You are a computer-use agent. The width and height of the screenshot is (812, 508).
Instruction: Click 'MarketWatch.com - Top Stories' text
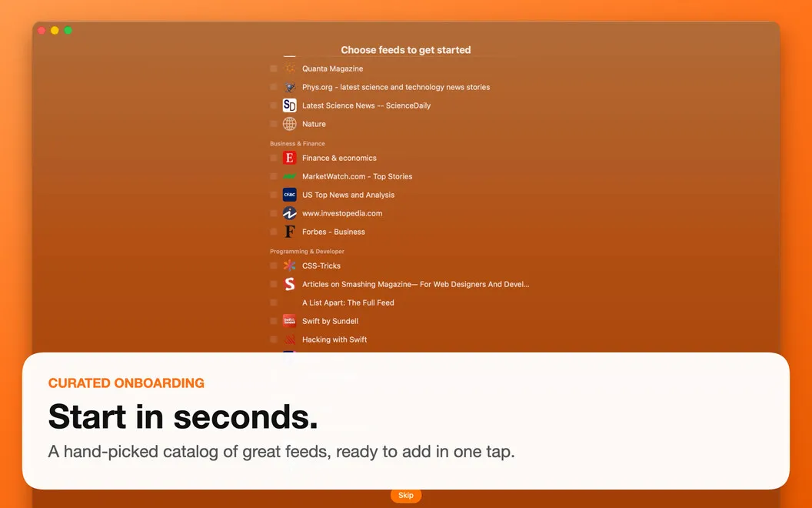[x=358, y=176]
